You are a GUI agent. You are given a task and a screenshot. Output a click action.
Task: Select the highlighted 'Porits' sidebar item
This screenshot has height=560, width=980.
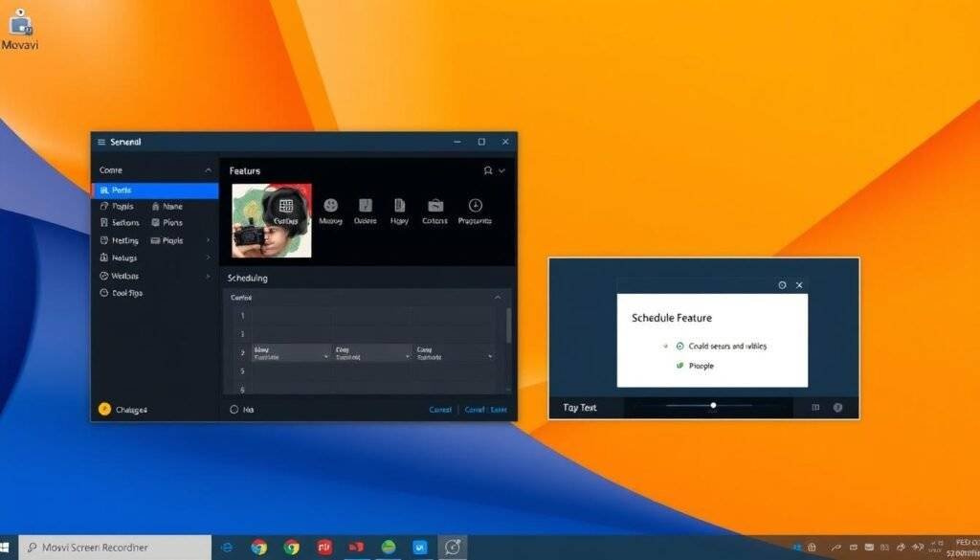coord(155,190)
